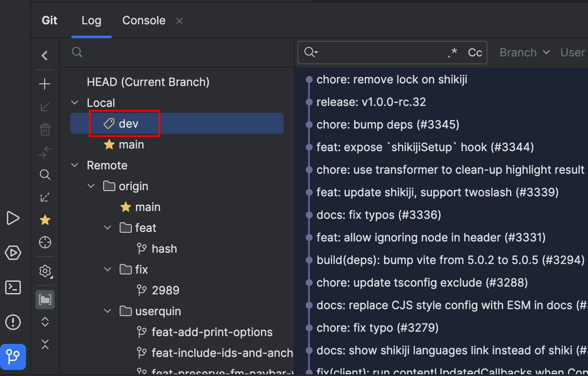The width and height of the screenshot is (588, 376).
Task: Switch to the Console tab
Action: pos(144,20)
